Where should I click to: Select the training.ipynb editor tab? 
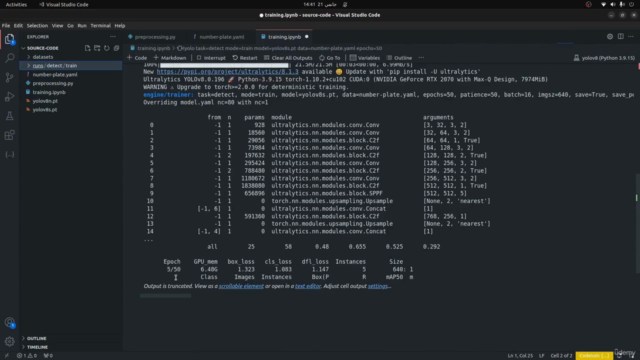(x=284, y=37)
